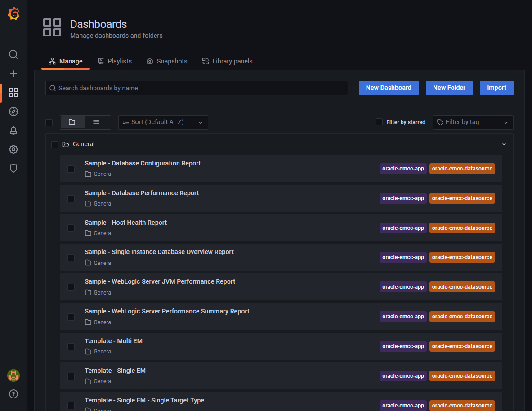Open Alerting via the bell icon

[x=13, y=130]
